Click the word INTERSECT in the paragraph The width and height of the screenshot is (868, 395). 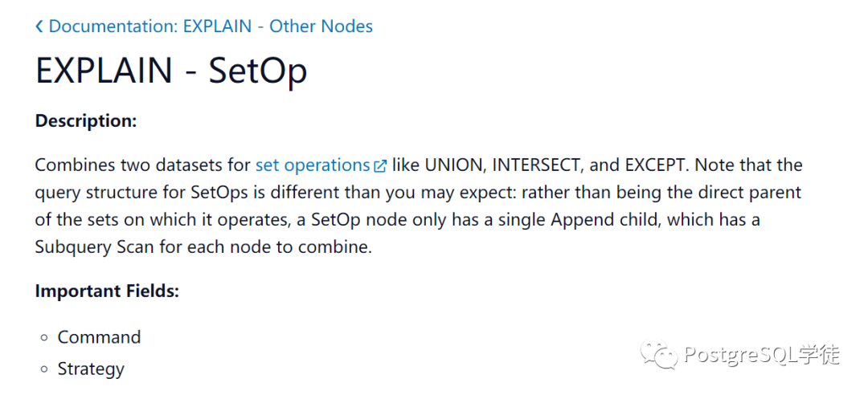[538, 165]
